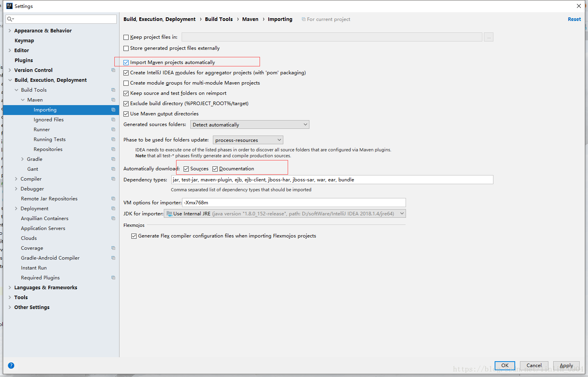This screenshot has height=377, width=588.
Task: Select Keymap in settings tree
Action: (x=24, y=41)
